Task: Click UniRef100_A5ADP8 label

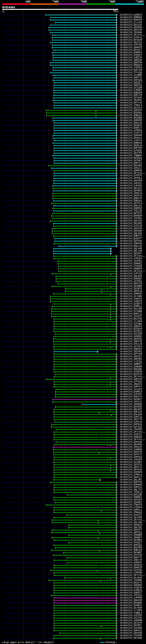Action: (131, 268)
